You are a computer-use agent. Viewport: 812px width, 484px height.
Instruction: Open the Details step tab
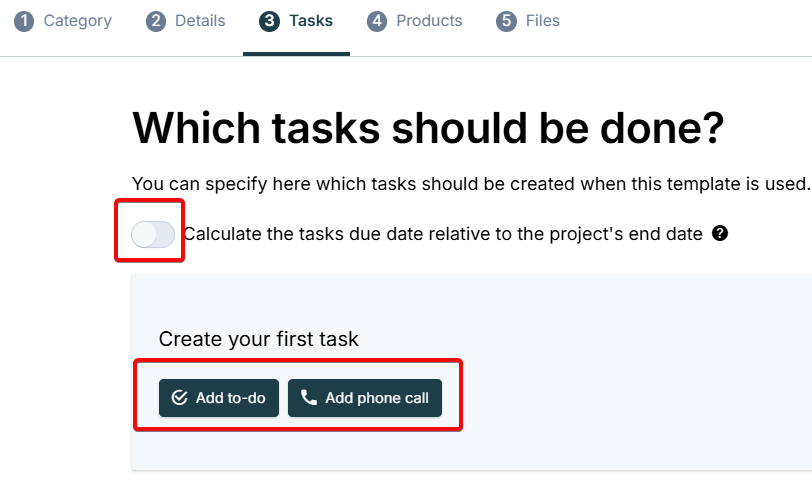click(185, 21)
